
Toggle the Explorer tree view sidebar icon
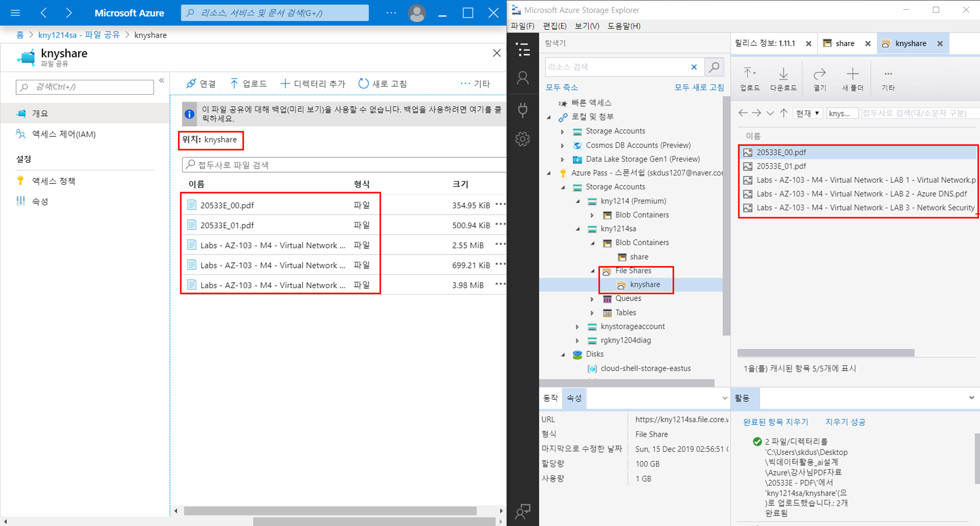523,50
